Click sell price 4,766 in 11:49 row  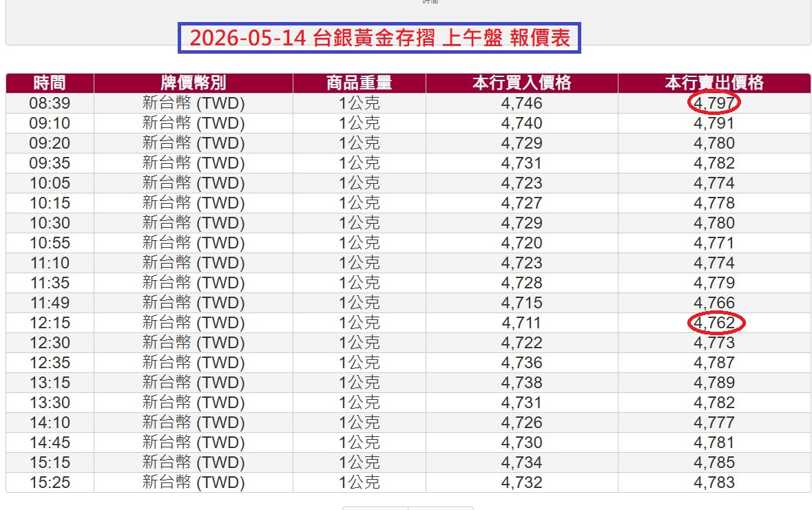(714, 303)
